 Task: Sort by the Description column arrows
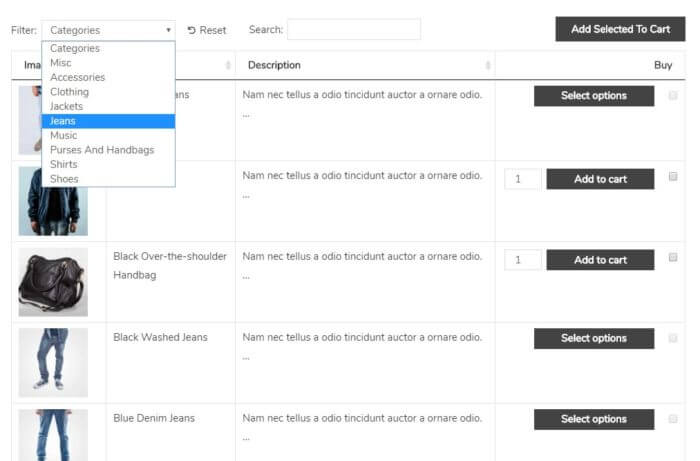(488, 66)
